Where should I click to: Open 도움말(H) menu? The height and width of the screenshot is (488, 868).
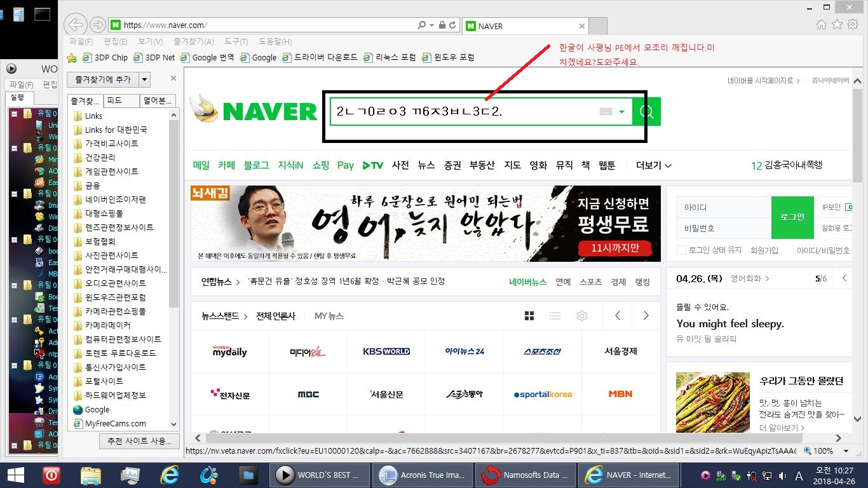pyautogui.click(x=275, y=41)
